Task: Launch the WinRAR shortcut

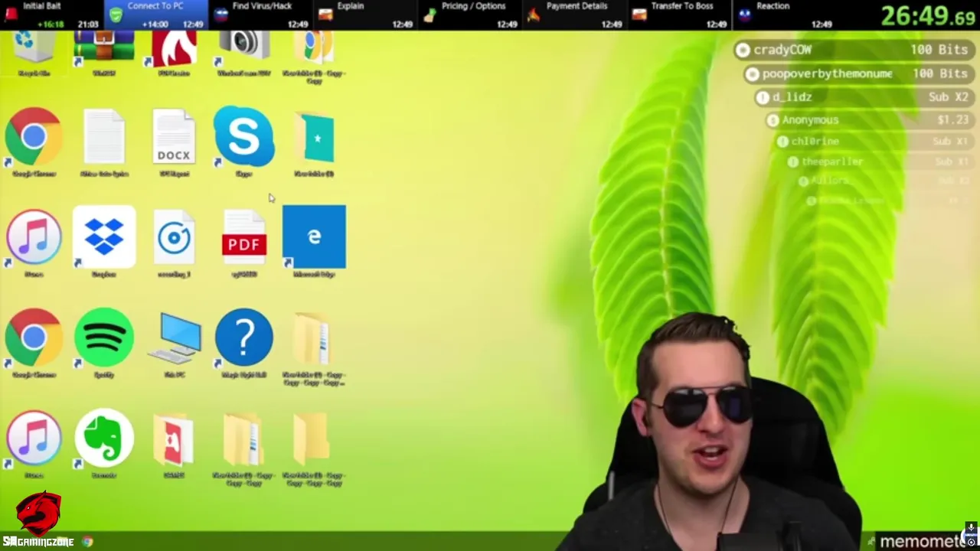Action: pos(104,51)
